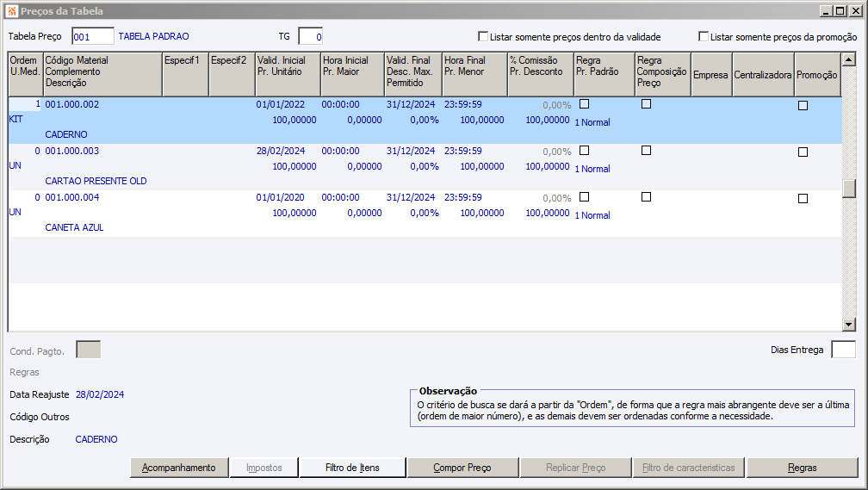Click the Dias Entrega input box
Image resolution: width=868 pixels, height=490 pixels.
point(843,350)
